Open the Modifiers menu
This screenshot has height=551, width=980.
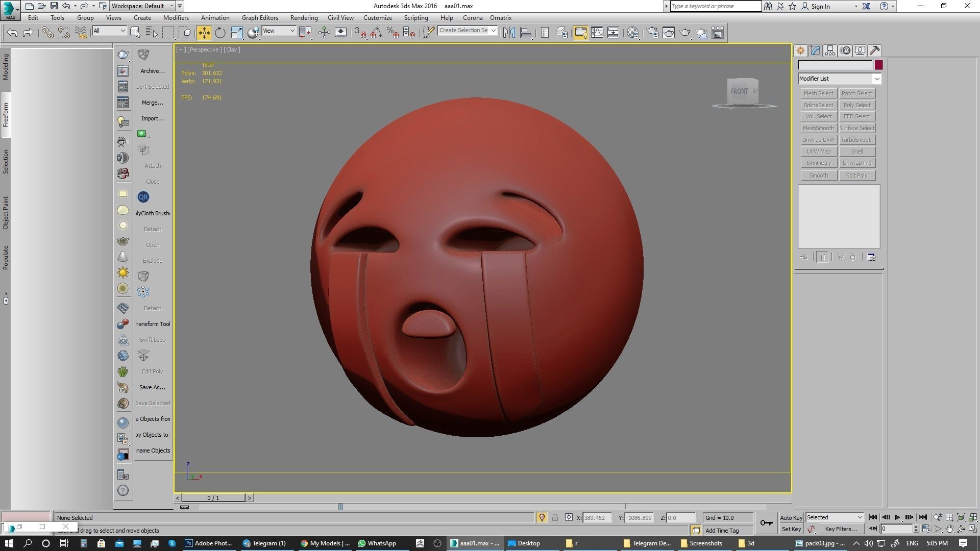click(x=176, y=18)
